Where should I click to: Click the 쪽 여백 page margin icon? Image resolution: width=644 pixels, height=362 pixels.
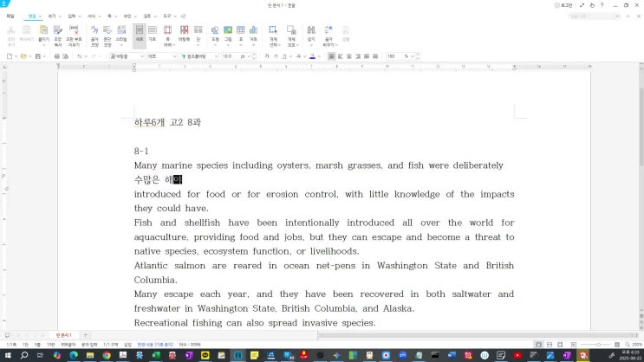[167, 33]
